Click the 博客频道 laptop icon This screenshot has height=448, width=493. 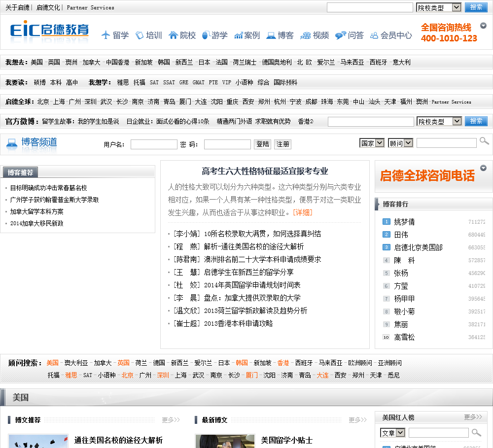click(x=12, y=143)
